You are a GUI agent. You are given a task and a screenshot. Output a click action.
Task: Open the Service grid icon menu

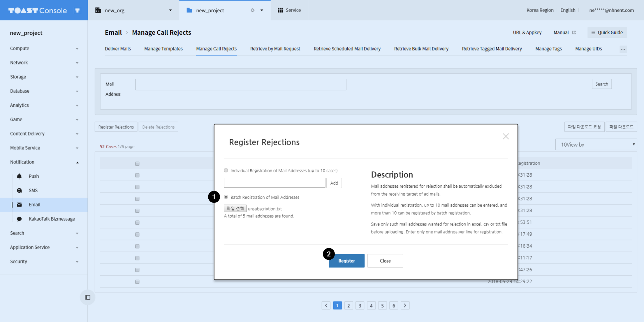pos(280,10)
